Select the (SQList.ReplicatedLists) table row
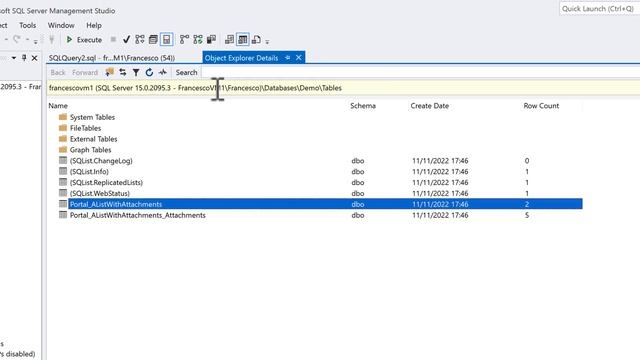Screen dimensions: 640x360 320,182
